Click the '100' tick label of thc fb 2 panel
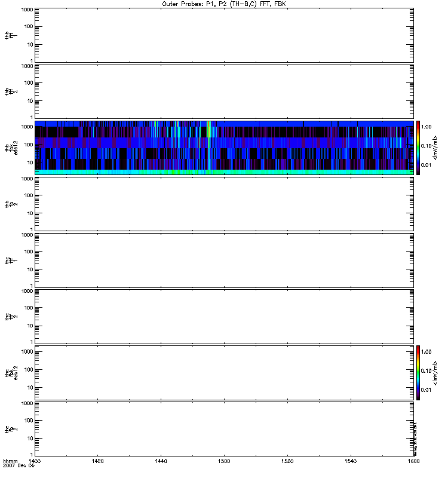 29,421
